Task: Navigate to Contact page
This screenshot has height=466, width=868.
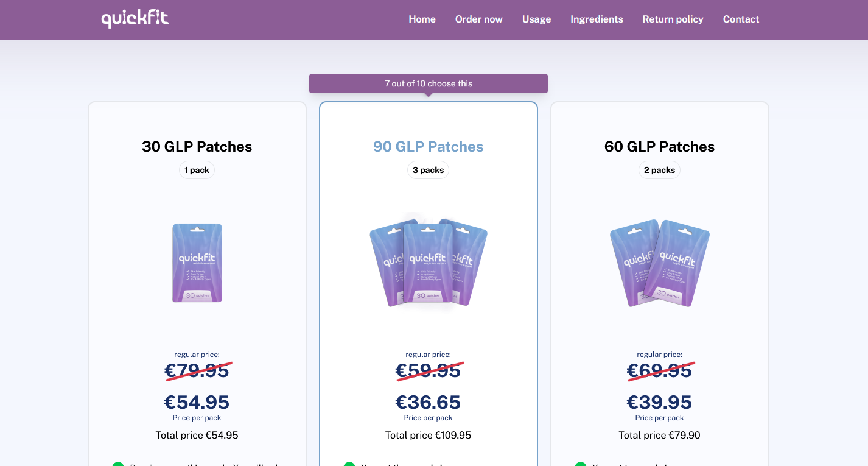Action: click(741, 19)
